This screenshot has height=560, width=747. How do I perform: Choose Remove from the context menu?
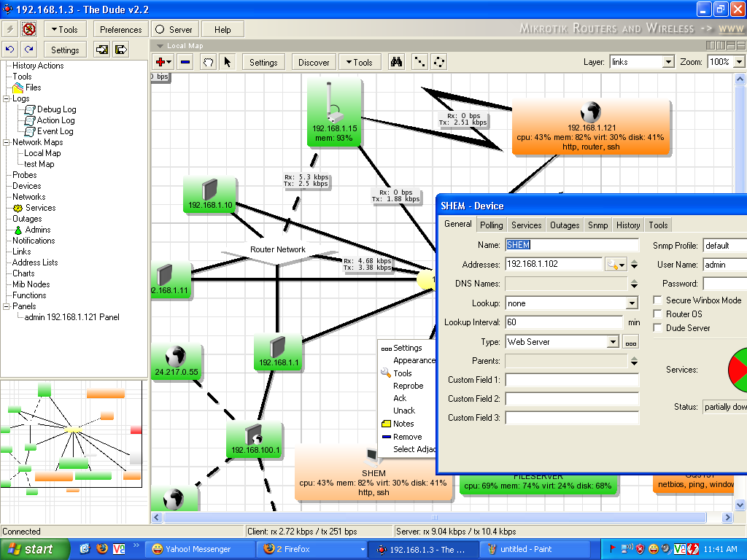click(407, 437)
